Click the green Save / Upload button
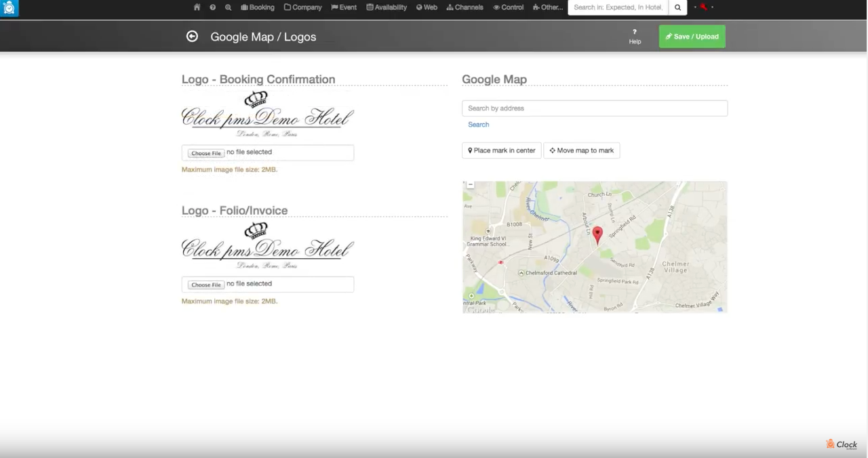The image size is (868, 458). pos(692,37)
